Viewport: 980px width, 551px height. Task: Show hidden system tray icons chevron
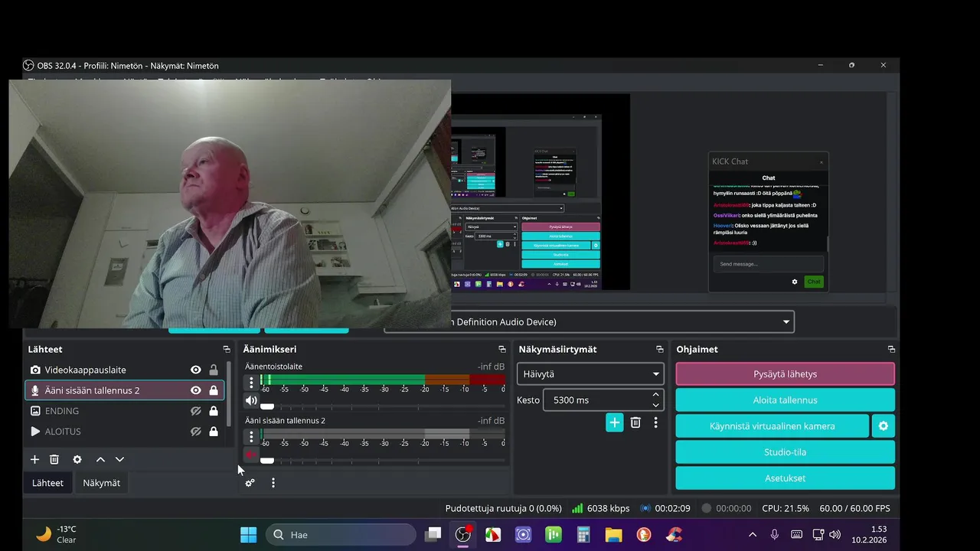(753, 534)
